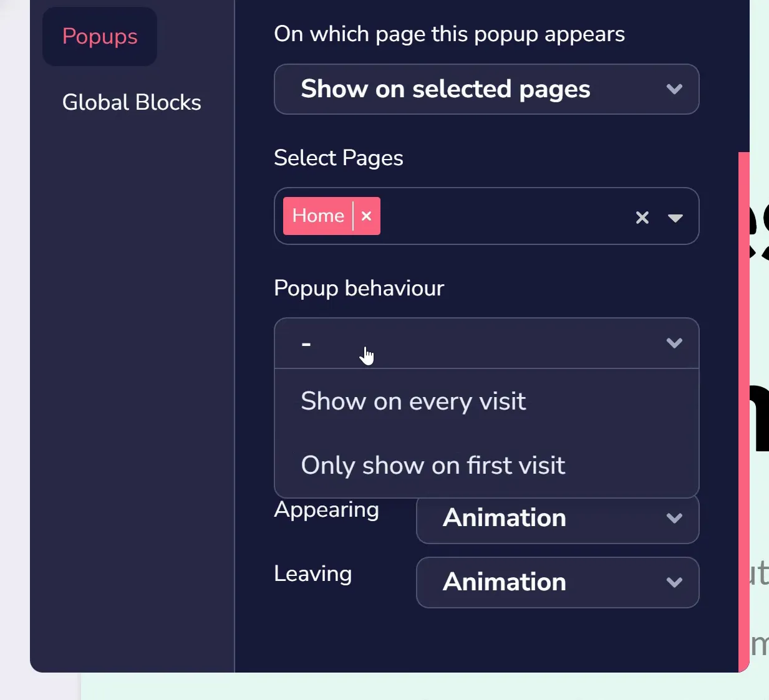Click the Select Pages label
Image resolution: width=769 pixels, height=700 pixels.
click(339, 158)
